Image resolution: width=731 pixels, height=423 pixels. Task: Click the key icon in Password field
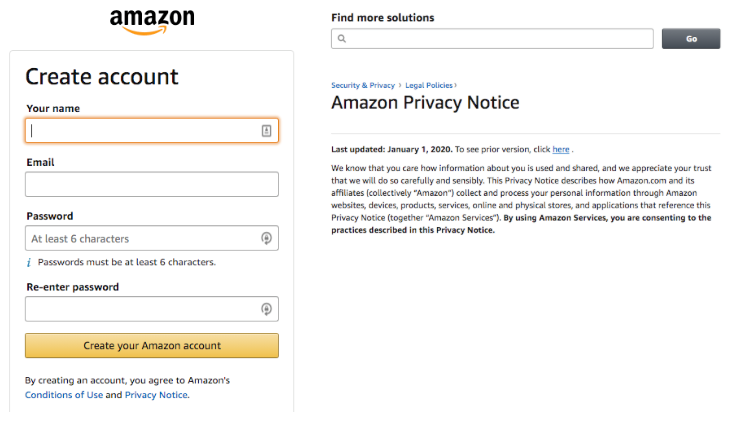click(x=267, y=239)
